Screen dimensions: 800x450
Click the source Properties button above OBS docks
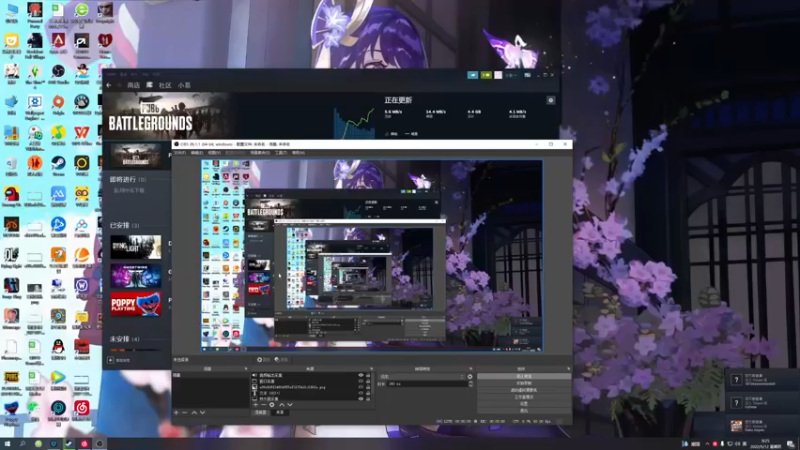[x=263, y=359]
